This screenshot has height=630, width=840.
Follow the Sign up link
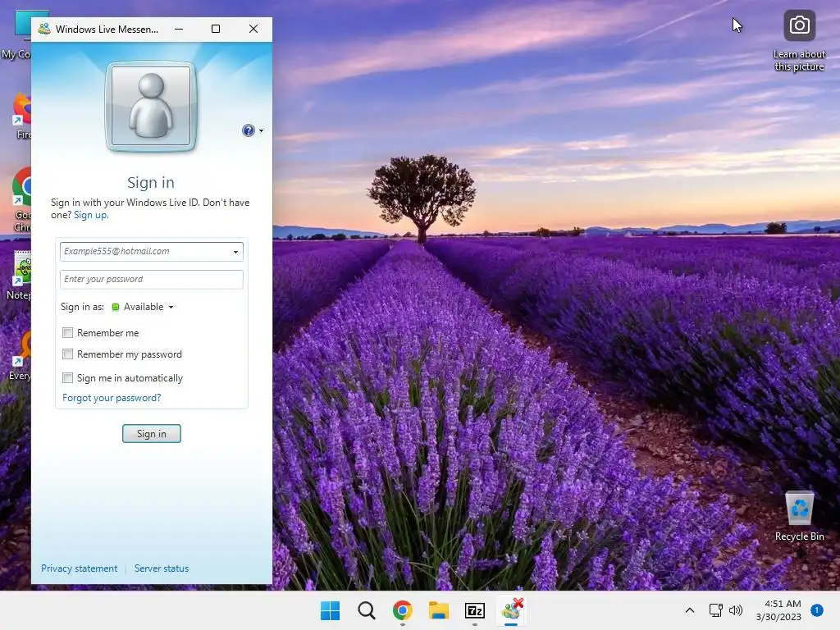tap(91, 215)
